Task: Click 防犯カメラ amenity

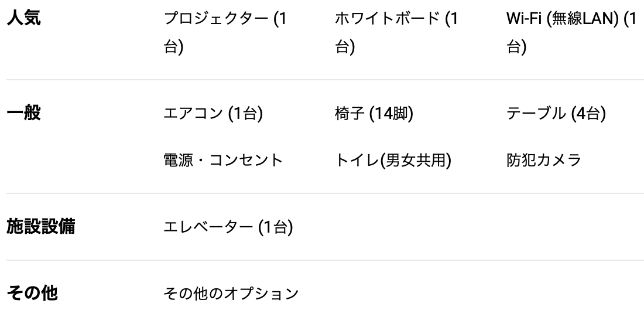Action: (544, 160)
